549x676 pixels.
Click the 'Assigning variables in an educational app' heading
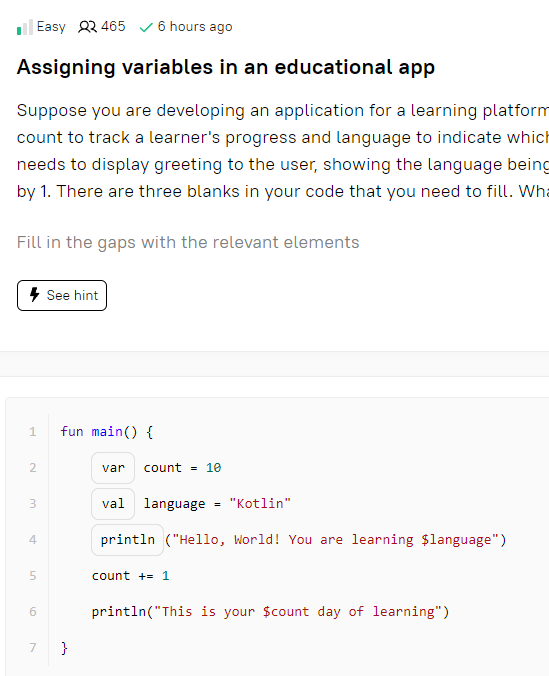[226, 67]
